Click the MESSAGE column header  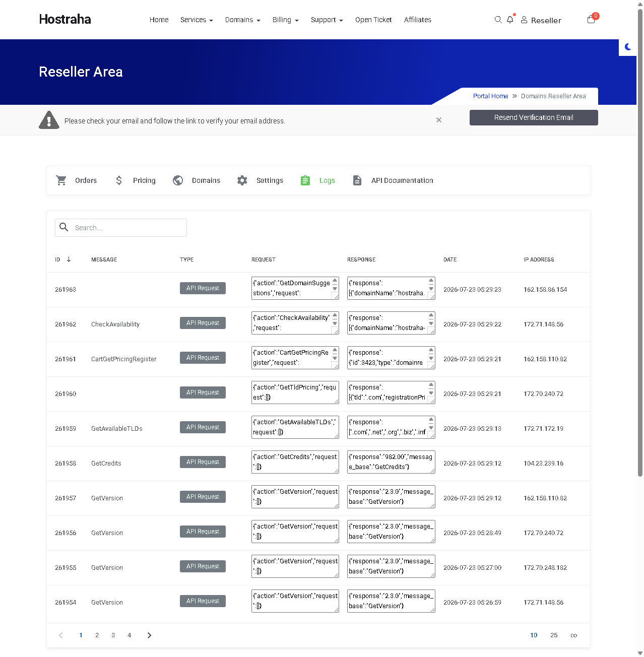coord(104,259)
